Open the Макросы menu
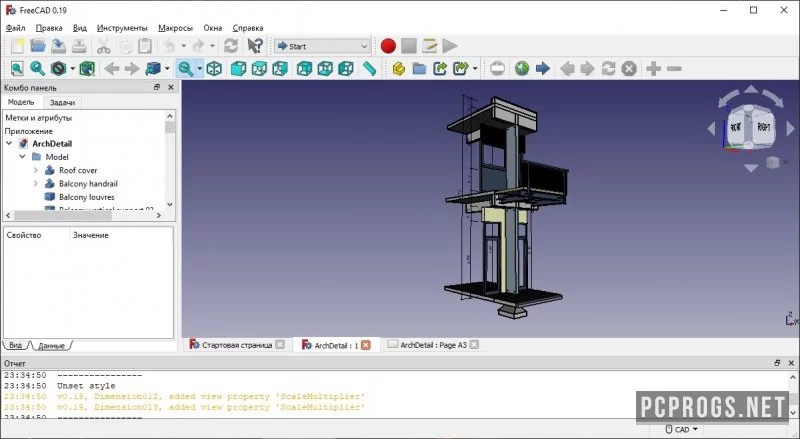The width and height of the screenshot is (800, 439). (x=176, y=28)
